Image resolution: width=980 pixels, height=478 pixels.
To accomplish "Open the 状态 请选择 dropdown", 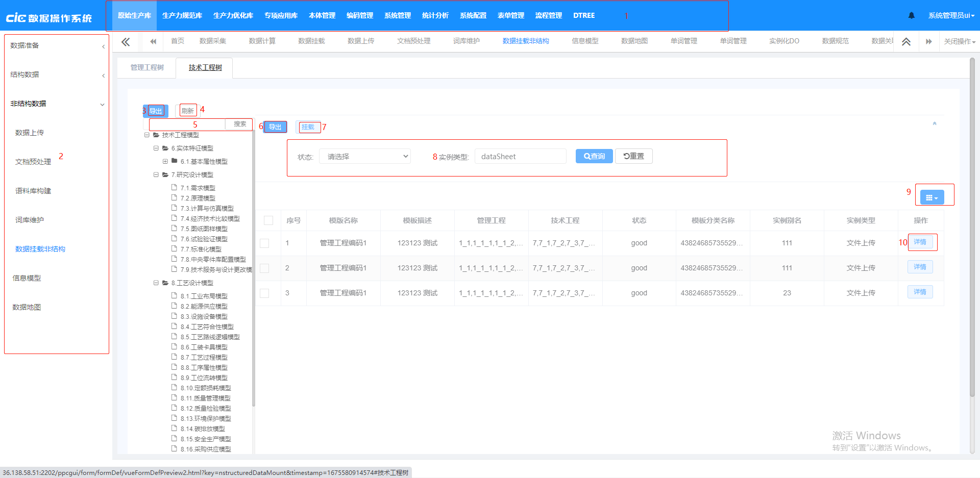I will 365,157.
